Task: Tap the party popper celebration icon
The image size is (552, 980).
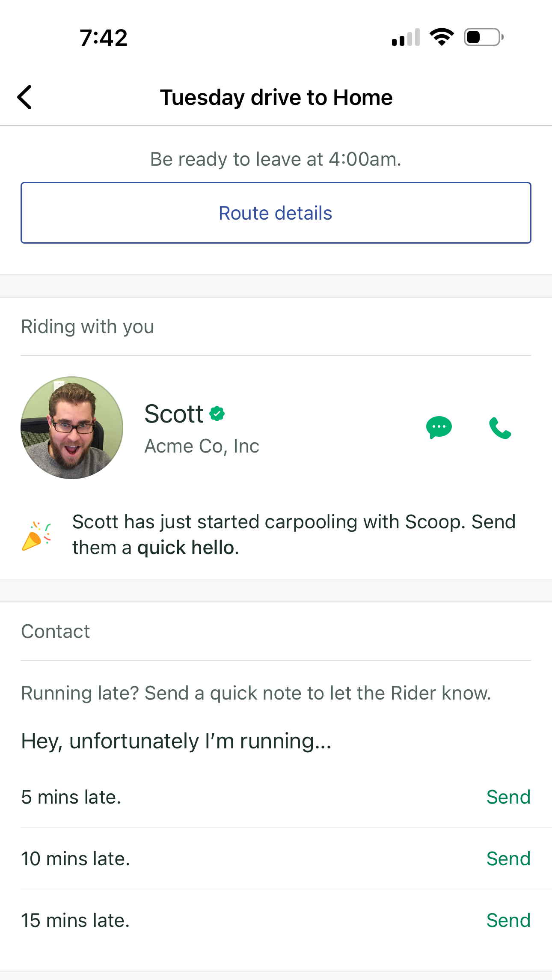Action: tap(37, 535)
